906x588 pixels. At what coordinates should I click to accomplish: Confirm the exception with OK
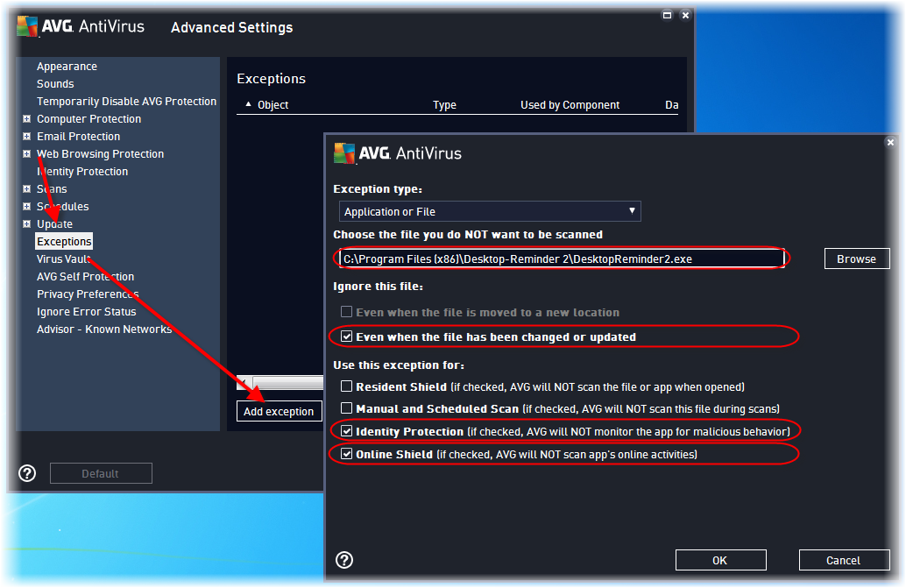point(720,560)
